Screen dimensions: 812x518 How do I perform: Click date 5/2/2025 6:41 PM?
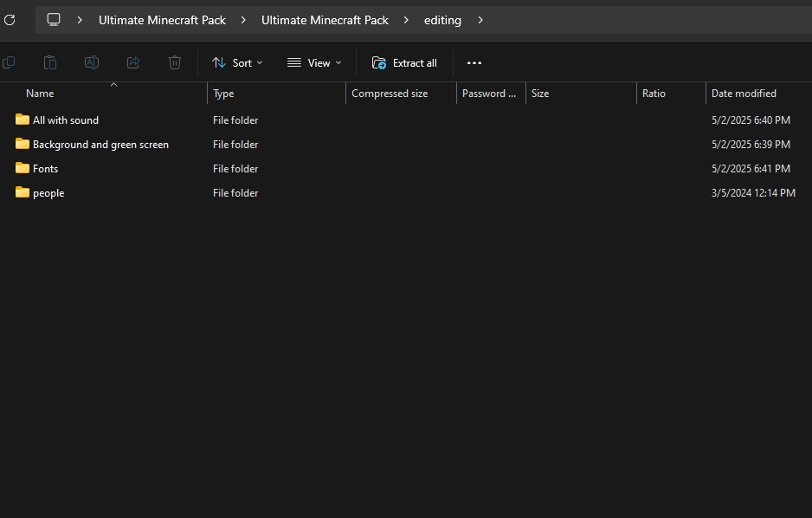coord(751,169)
